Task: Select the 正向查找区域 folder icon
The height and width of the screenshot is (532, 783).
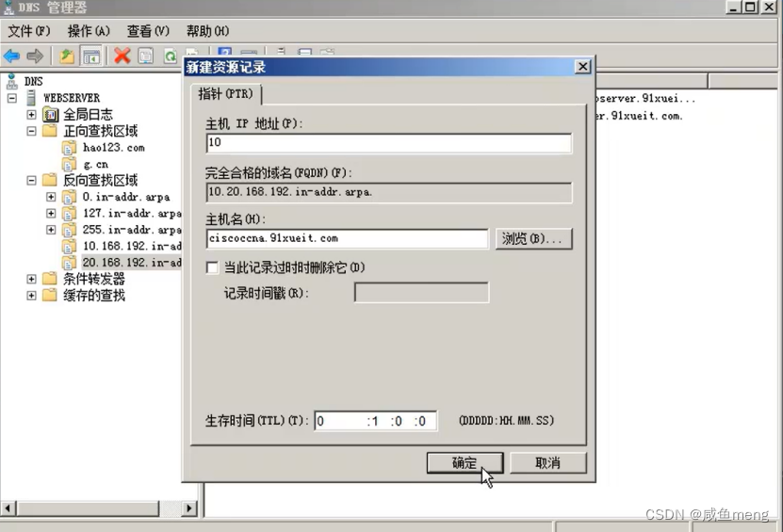Action: point(49,131)
